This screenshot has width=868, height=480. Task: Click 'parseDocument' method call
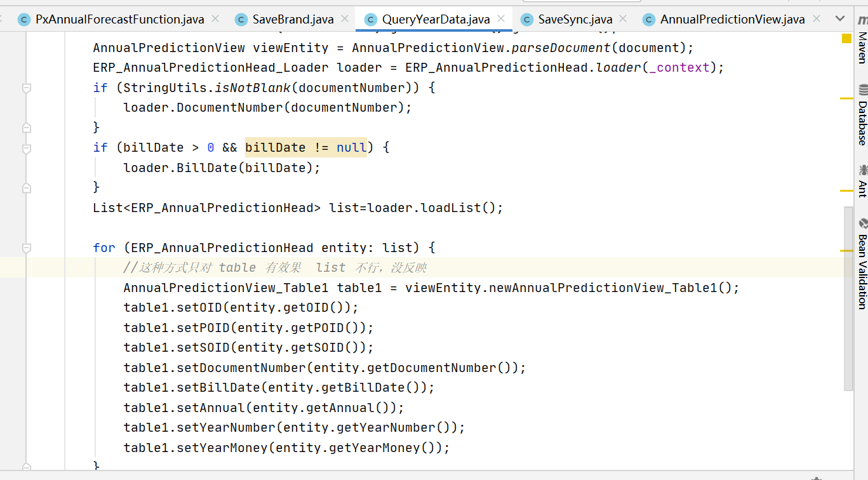click(561, 48)
